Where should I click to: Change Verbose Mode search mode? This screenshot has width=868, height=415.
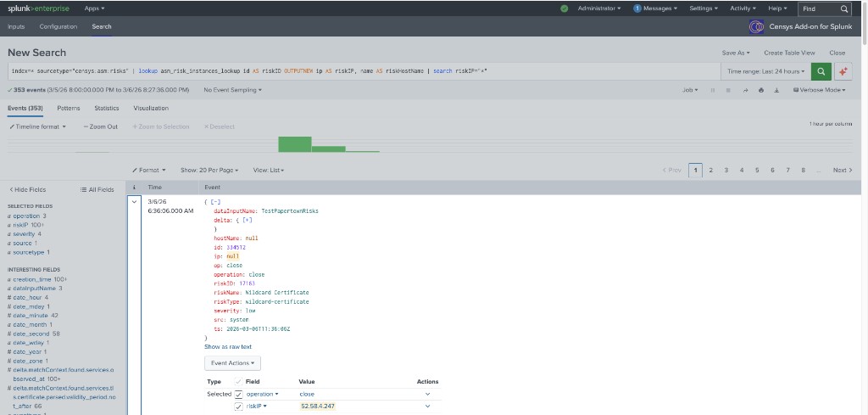(820, 90)
